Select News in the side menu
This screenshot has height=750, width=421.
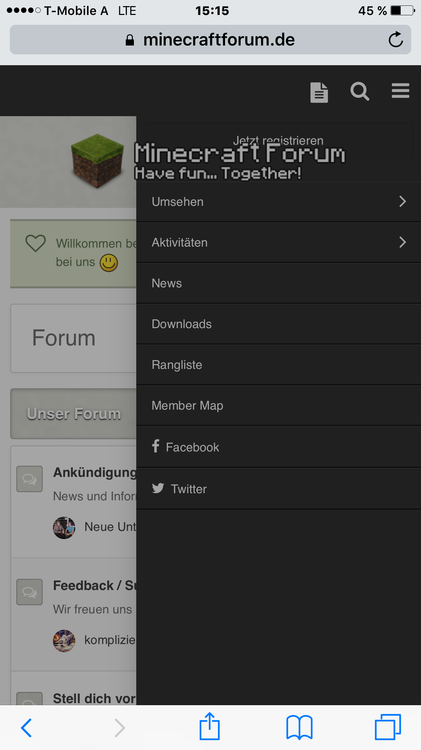[278, 283]
